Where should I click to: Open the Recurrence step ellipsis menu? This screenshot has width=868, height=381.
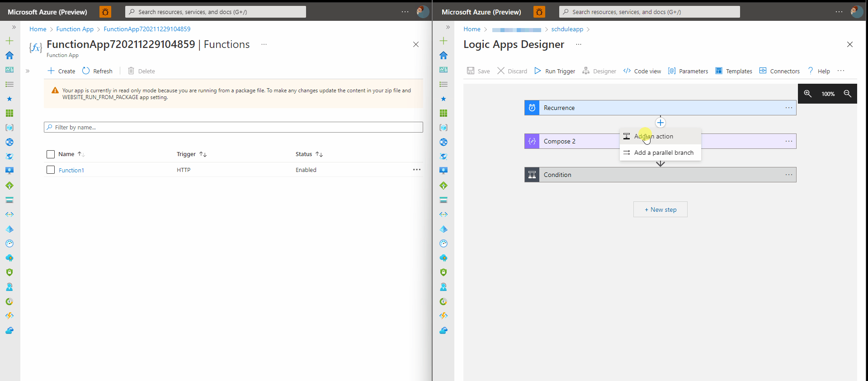[x=789, y=108]
